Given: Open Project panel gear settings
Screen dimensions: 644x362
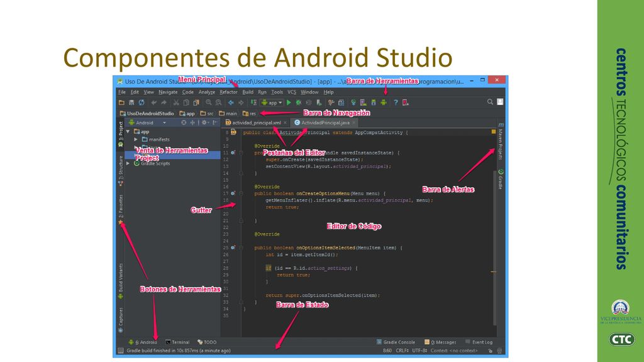Looking at the screenshot, I should [x=204, y=123].
